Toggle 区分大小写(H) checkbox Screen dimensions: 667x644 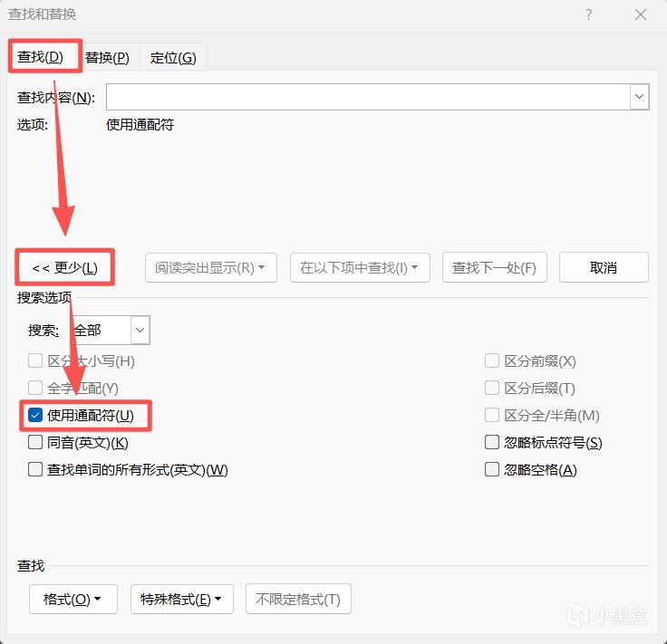coord(35,360)
